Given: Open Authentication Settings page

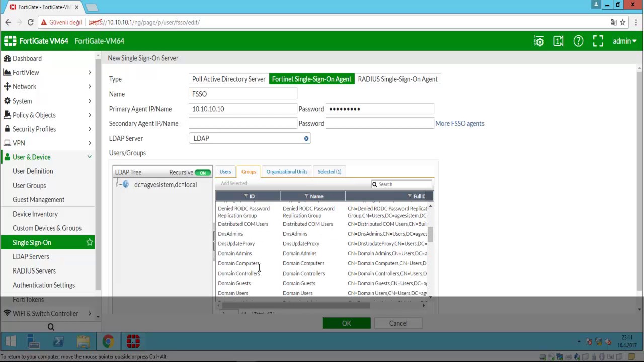Looking at the screenshot, I should point(44,285).
